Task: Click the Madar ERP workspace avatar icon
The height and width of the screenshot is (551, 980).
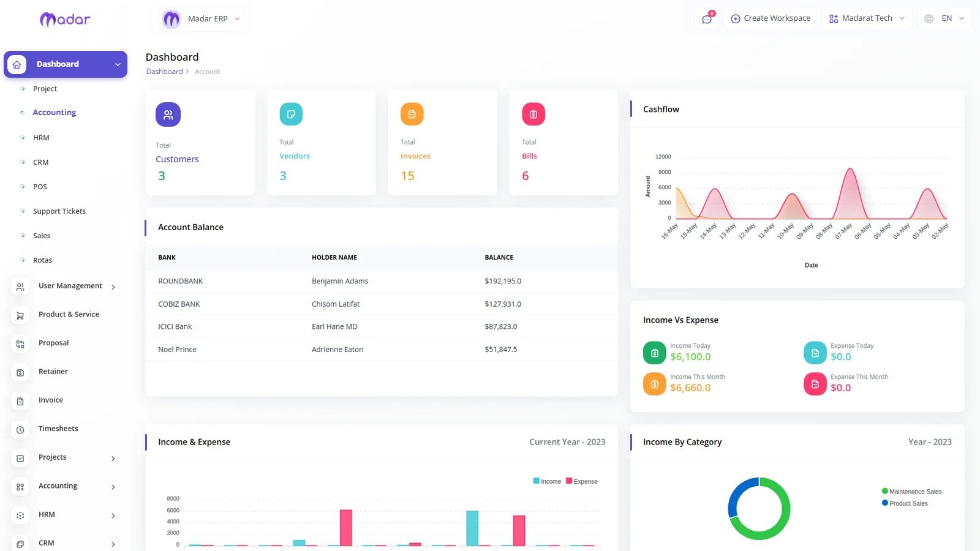Action: click(x=171, y=20)
